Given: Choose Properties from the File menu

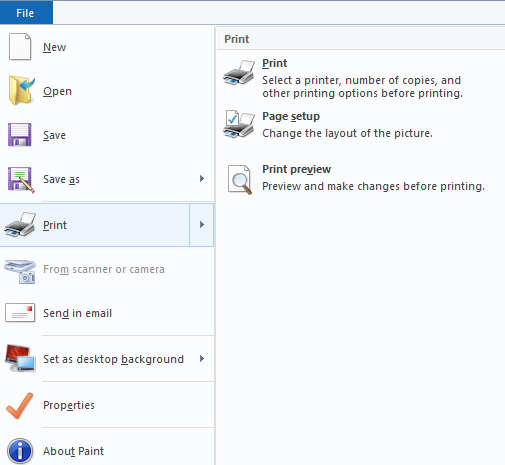Looking at the screenshot, I should pyautogui.click(x=107, y=405).
